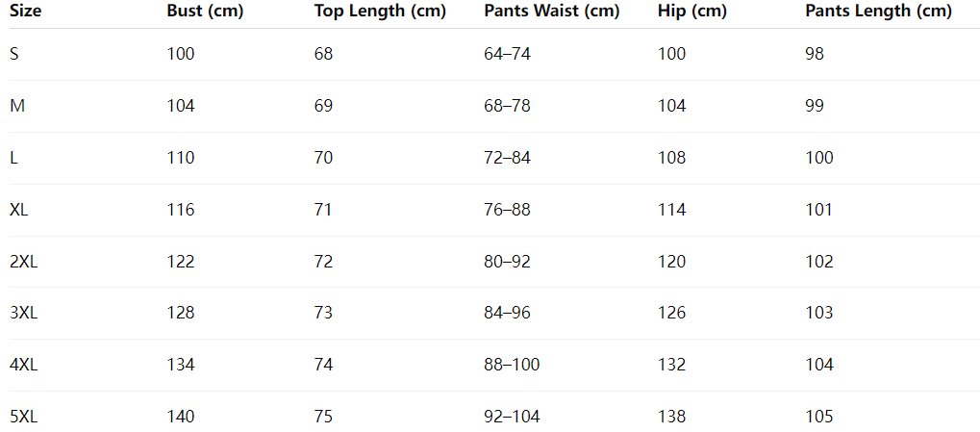Click the 76–88 pants waist cell

pyautogui.click(x=507, y=210)
